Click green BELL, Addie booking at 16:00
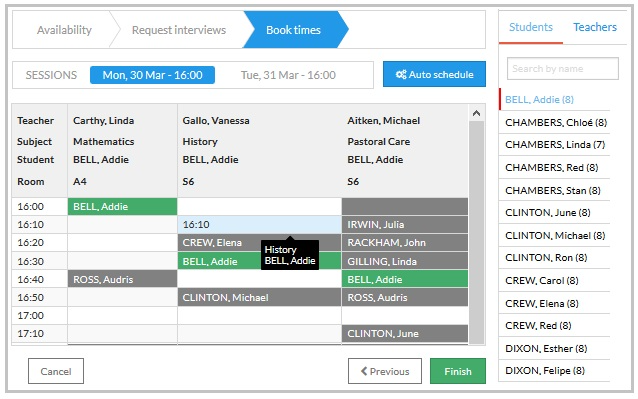The image size is (638, 399). tap(122, 207)
